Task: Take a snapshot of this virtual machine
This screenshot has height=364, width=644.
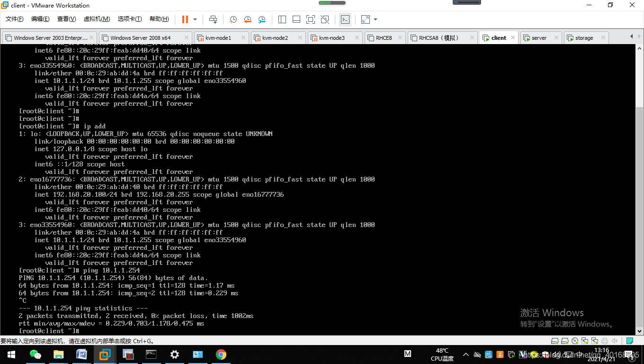Action: click(x=233, y=19)
